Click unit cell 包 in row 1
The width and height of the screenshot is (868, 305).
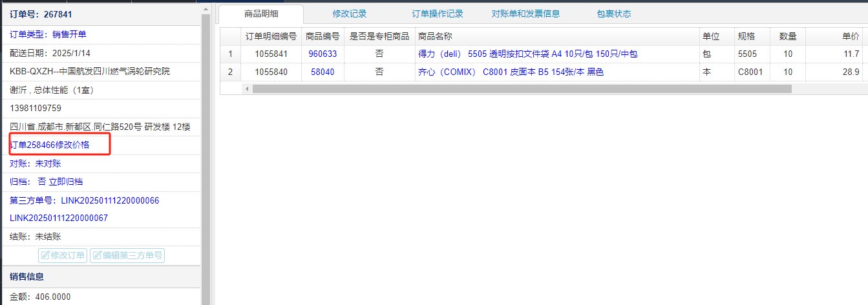[716, 54]
